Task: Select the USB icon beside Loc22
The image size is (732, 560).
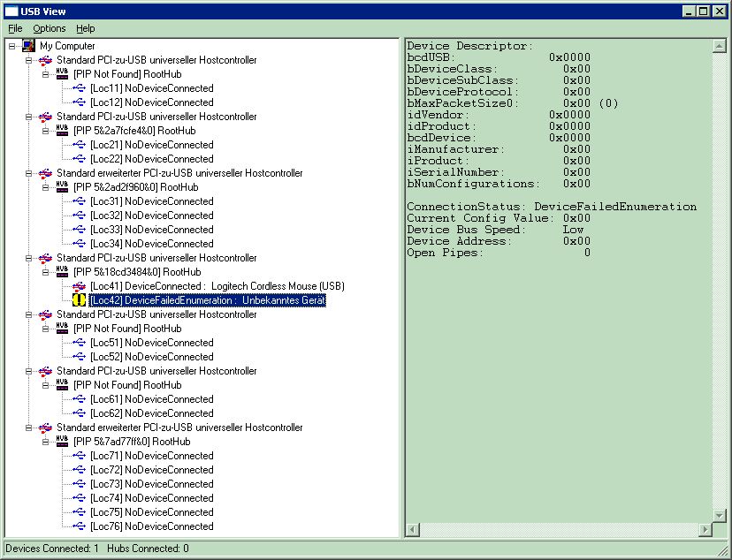Action: pyautogui.click(x=80, y=158)
